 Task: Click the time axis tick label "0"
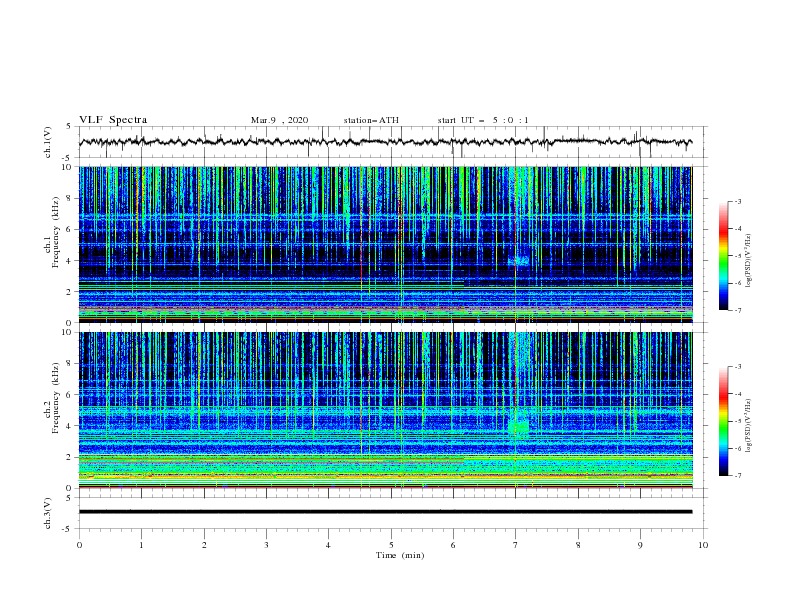[79, 545]
